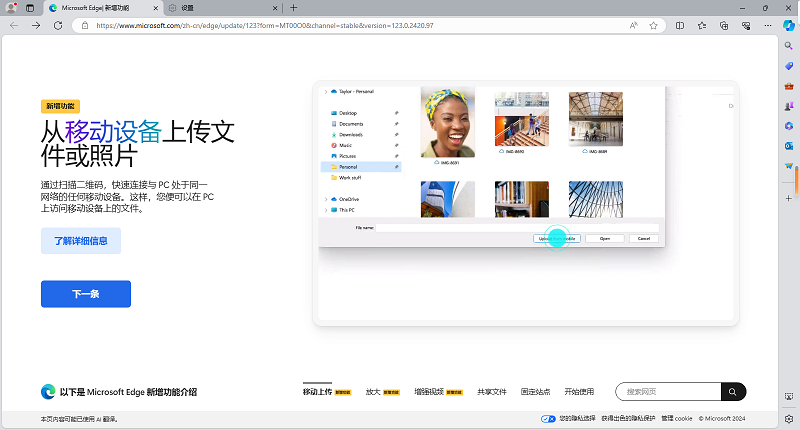
Task: Open a new tab
Action: click(x=293, y=8)
